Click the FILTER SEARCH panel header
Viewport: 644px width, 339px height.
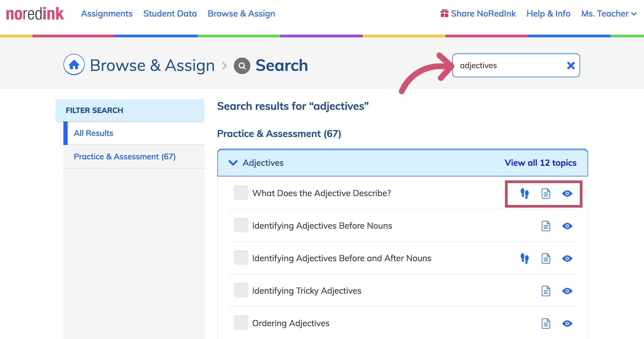(x=130, y=110)
